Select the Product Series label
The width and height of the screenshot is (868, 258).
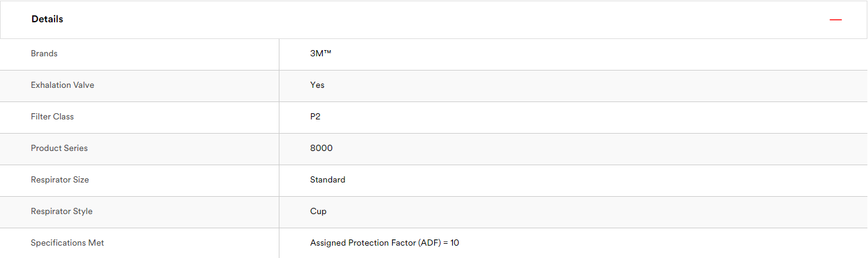tap(59, 148)
